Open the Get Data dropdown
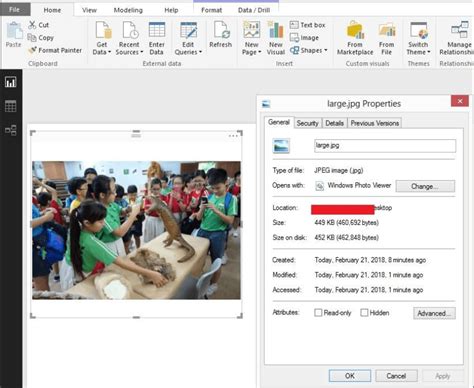Viewport: 474px width, 388px height. click(x=102, y=38)
